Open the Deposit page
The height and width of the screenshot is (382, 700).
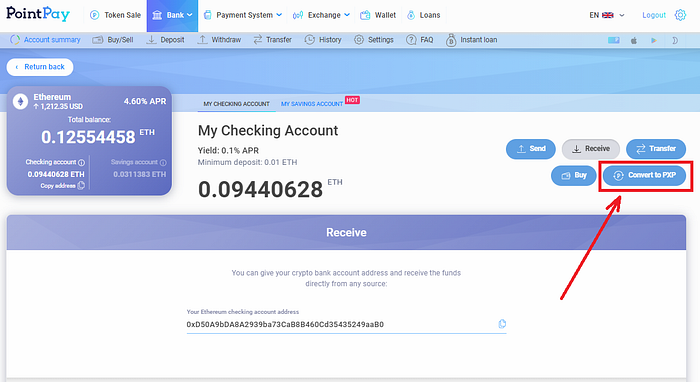166,40
